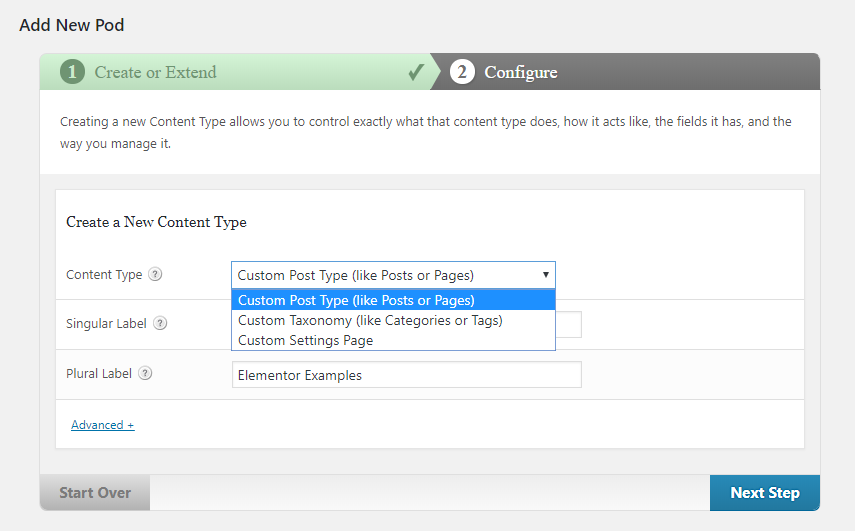Click the Singular Label field label text
Image resolution: width=855 pixels, height=531 pixels.
click(106, 324)
